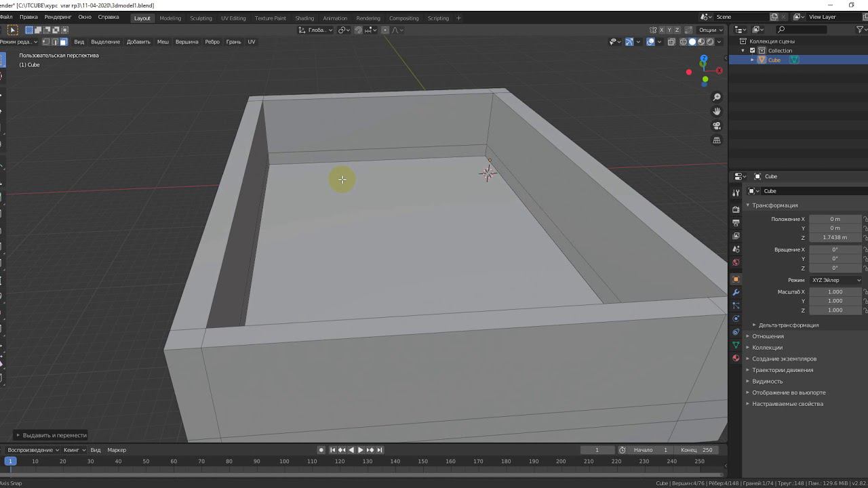
Task: Open the Render properties tab icon
Action: click(x=736, y=209)
